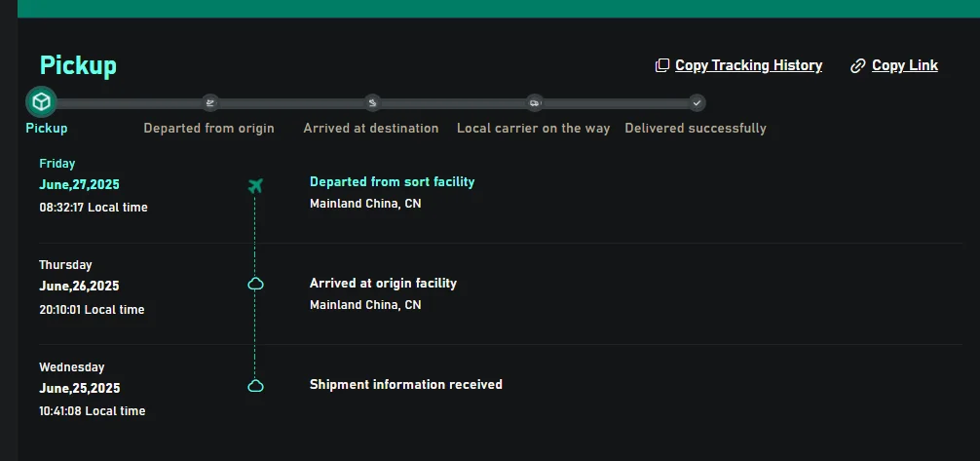Select the Arrived at destination step label
Image resolution: width=980 pixels, height=461 pixels.
(371, 128)
